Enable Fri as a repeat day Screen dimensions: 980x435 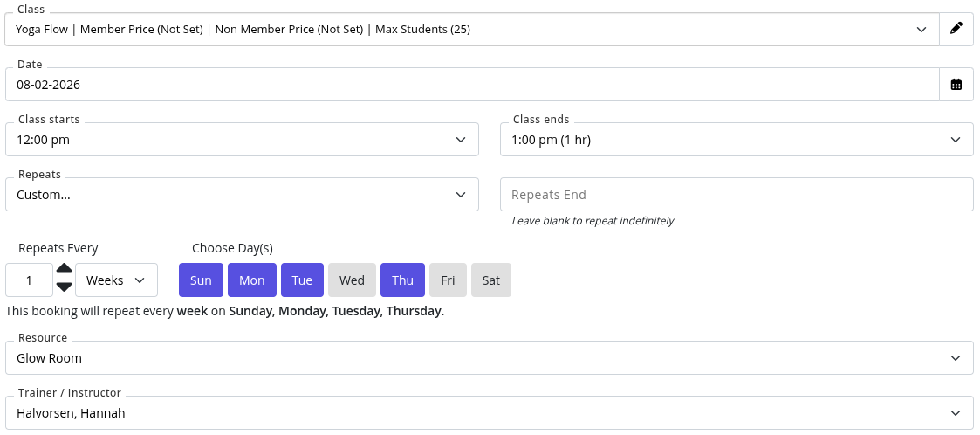pos(449,280)
